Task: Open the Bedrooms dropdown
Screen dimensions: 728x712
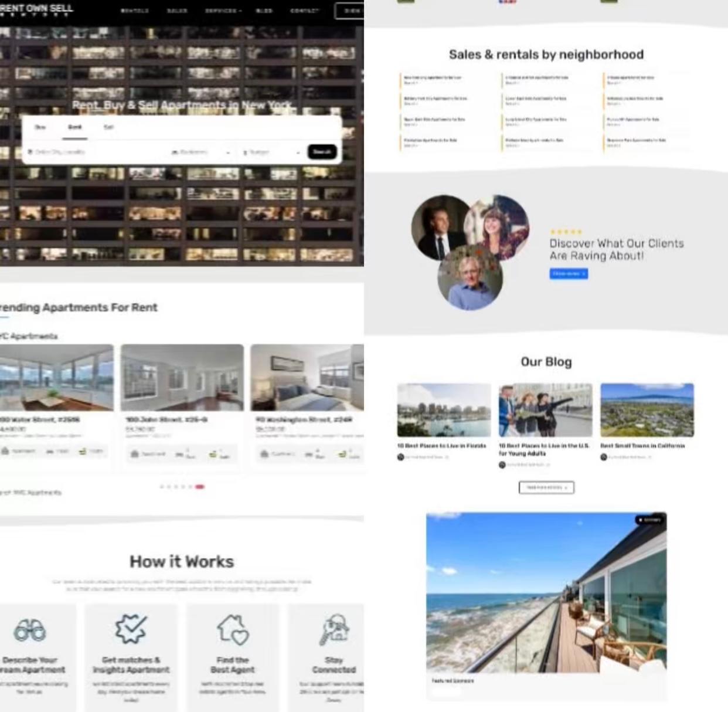Action: click(x=200, y=152)
